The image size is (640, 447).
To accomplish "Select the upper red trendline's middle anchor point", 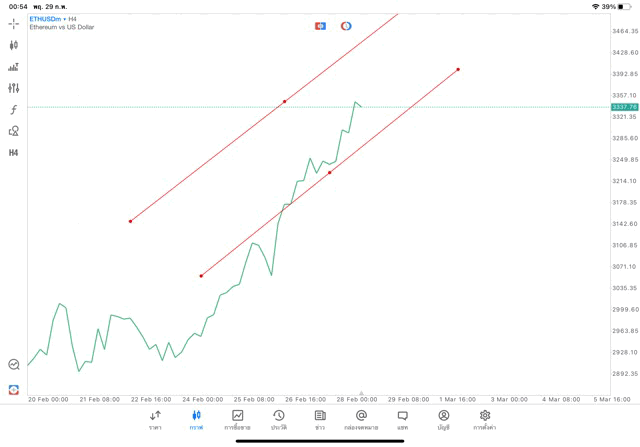I will [x=285, y=101].
